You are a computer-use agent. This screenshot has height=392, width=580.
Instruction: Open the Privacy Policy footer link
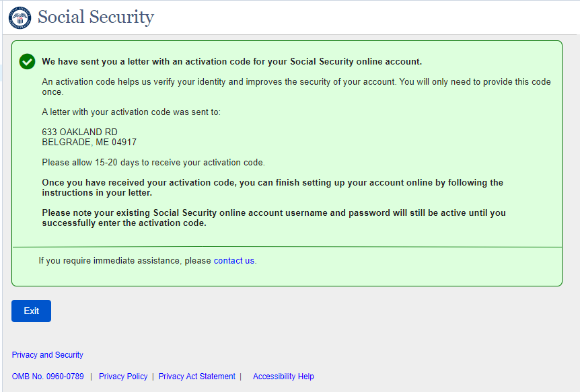click(123, 377)
